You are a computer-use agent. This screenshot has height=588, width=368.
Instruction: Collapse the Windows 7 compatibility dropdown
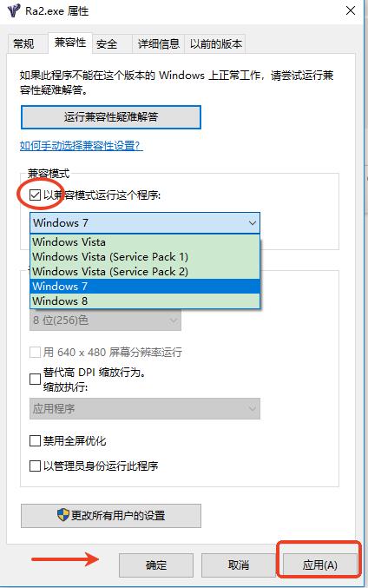(145, 222)
